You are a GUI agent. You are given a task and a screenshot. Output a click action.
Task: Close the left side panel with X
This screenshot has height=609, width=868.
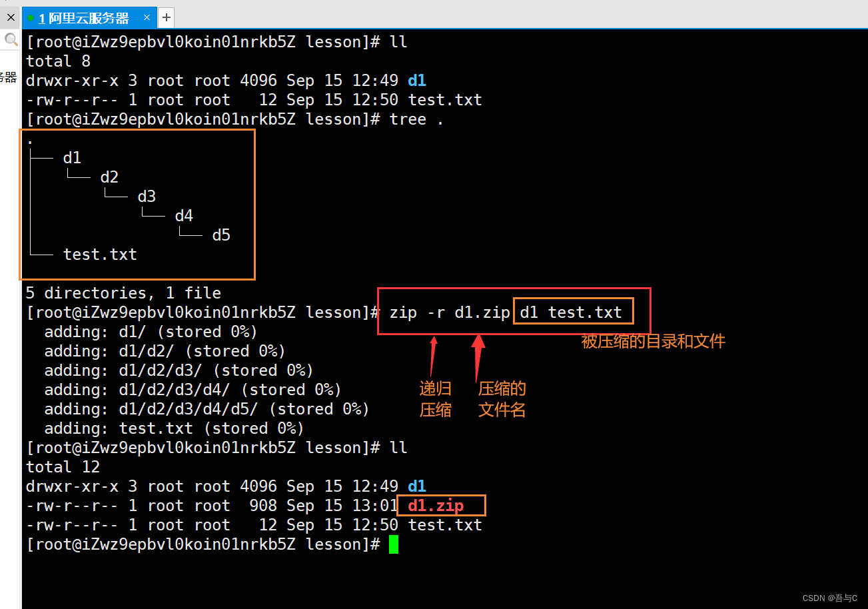11,17
